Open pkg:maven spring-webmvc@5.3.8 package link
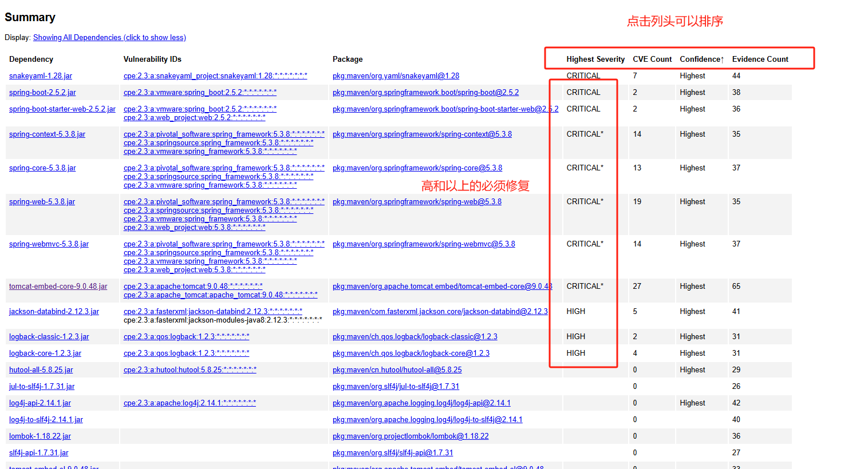868x469 pixels. coord(424,244)
